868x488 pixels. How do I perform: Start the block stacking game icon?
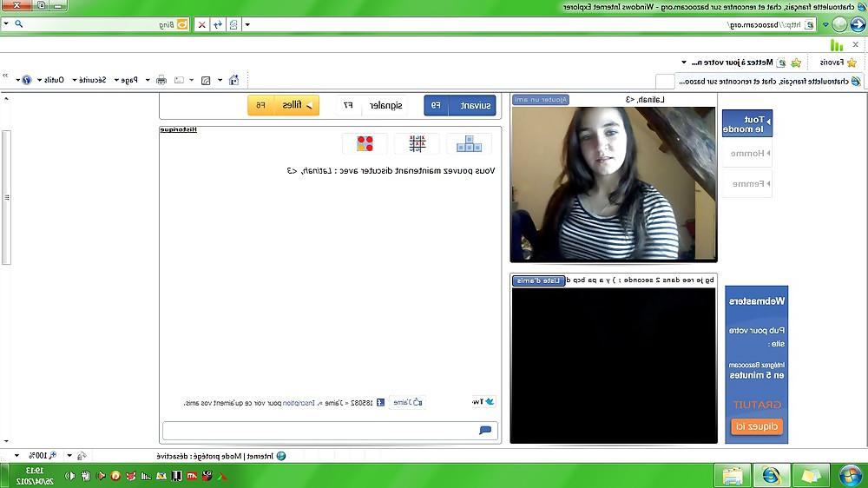[x=469, y=144]
